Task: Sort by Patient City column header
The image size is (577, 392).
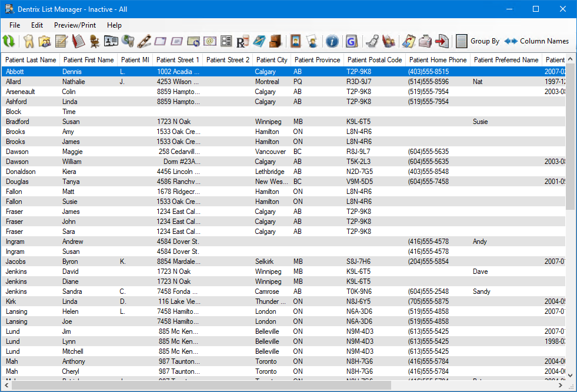Action: [272, 60]
